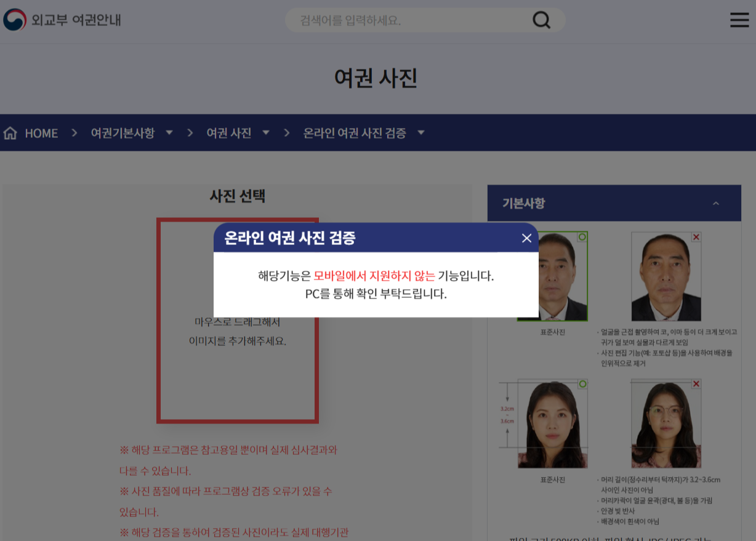Open the 여권 사진 breadcrumb dropdown
756x541 pixels.
click(x=265, y=132)
